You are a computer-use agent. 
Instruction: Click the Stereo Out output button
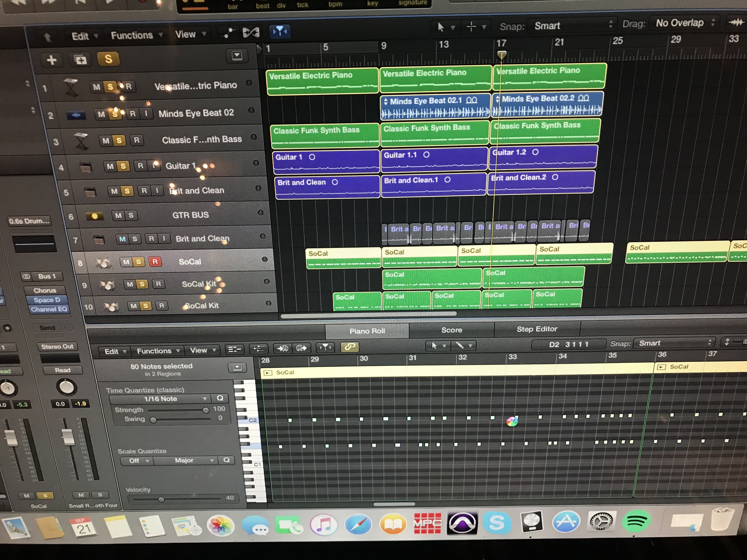57,346
